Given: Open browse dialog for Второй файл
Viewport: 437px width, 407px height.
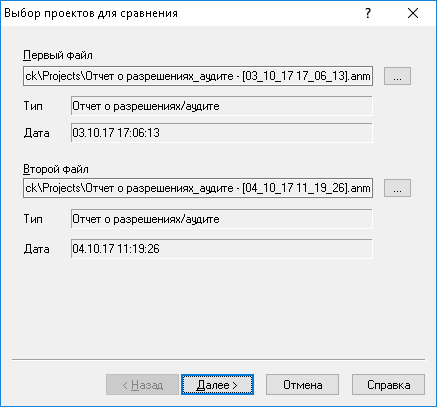Looking at the screenshot, I should point(397,188).
